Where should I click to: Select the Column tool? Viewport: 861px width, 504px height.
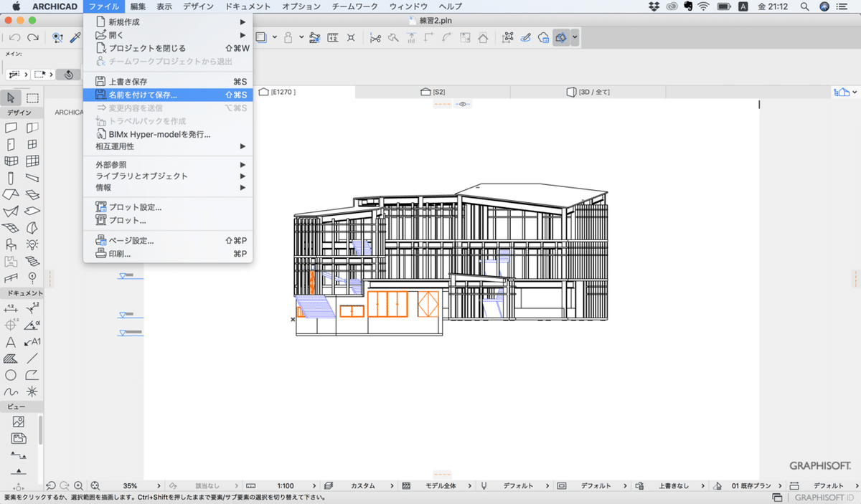point(11,177)
